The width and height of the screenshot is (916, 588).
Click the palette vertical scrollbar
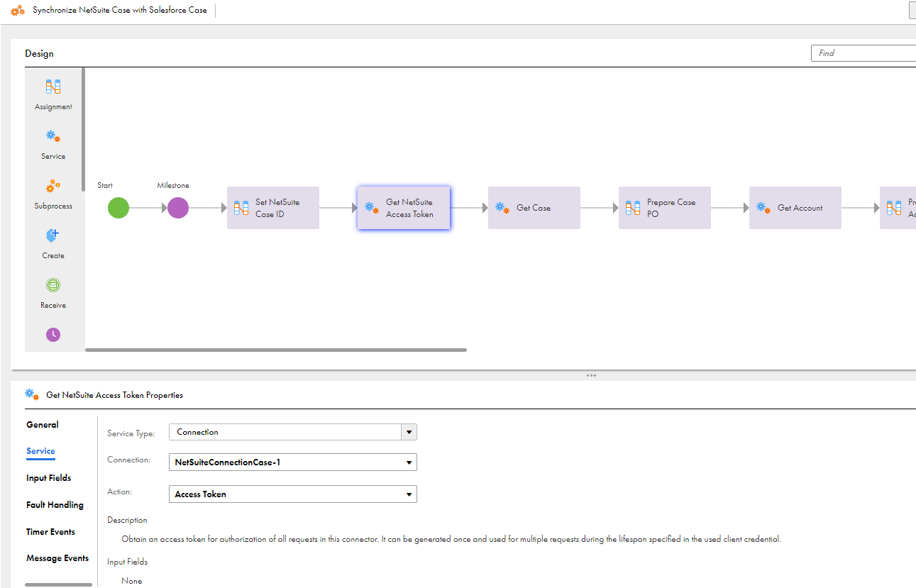point(84,129)
